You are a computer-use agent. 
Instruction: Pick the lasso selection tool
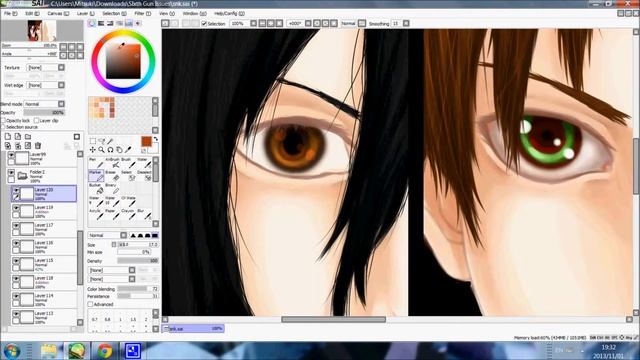point(102,141)
